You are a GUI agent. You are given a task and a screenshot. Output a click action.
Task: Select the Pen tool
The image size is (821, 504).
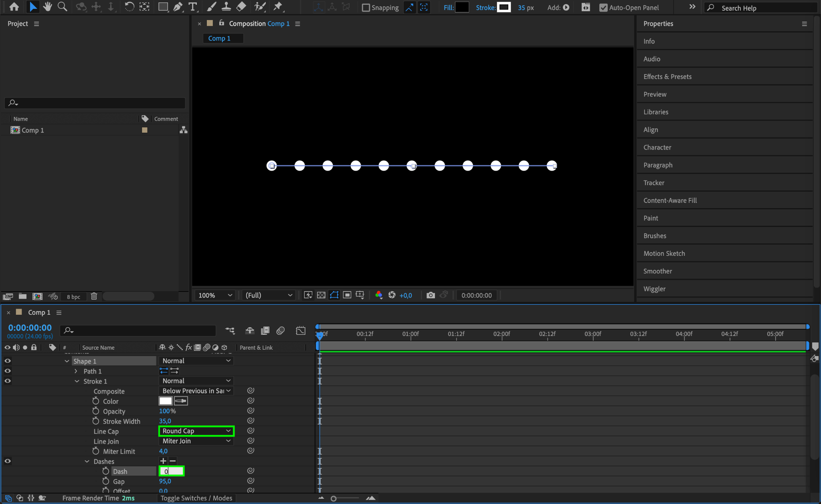pyautogui.click(x=178, y=7)
